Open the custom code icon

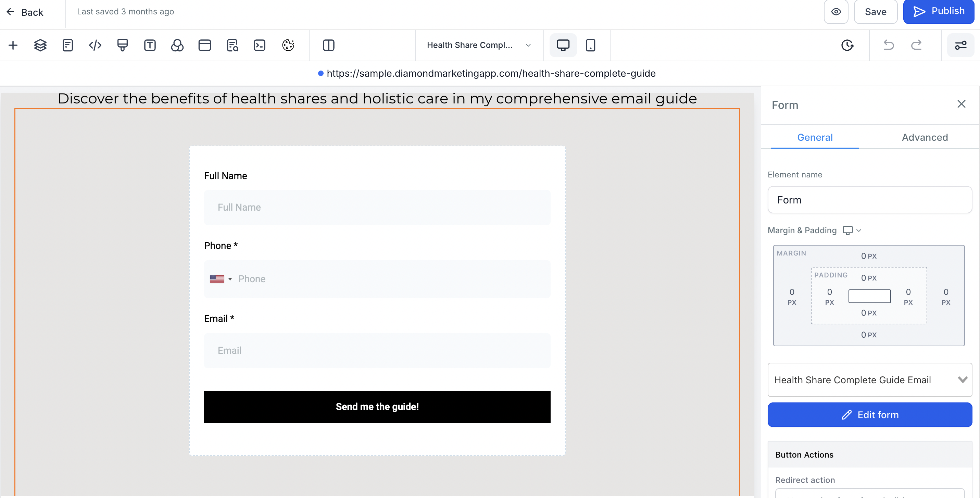95,45
